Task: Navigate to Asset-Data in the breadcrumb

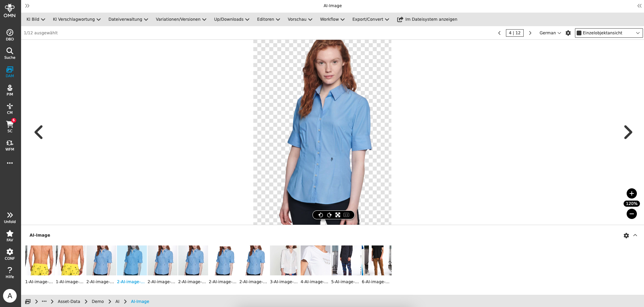Action: [x=69, y=301]
